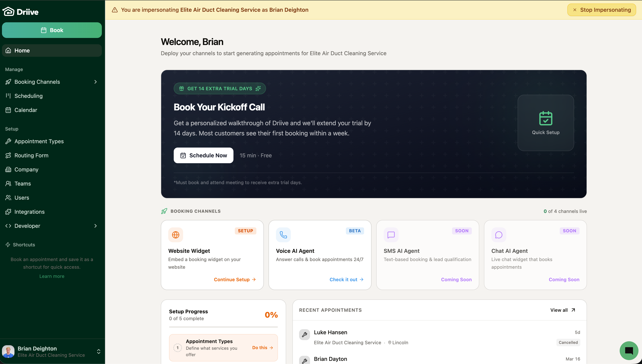Go to Integrations in the sidebar
This screenshot has height=364, width=642.
pyautogui.click(x=30, y=212)
